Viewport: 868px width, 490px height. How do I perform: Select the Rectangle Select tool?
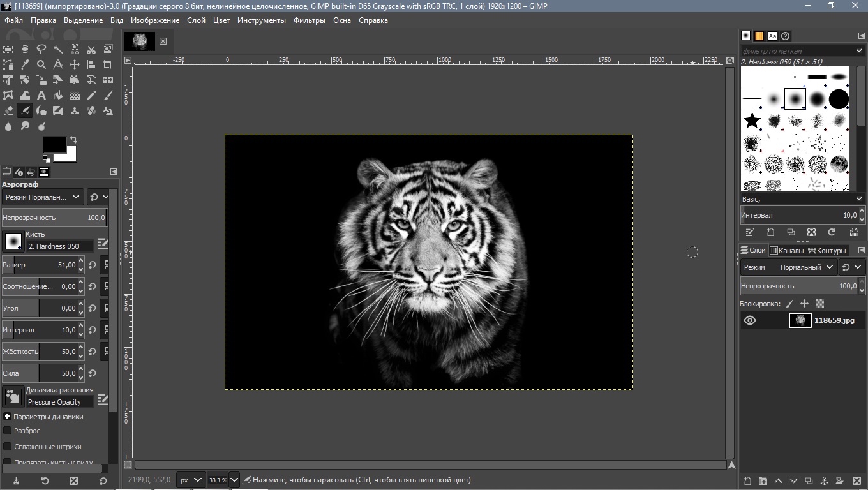tap(8, 49)
